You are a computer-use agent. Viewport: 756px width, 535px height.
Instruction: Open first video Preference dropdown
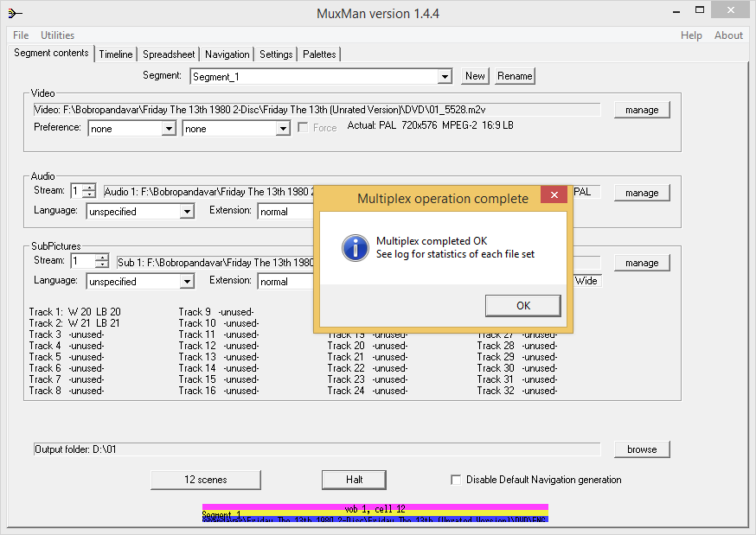[169, 129]
